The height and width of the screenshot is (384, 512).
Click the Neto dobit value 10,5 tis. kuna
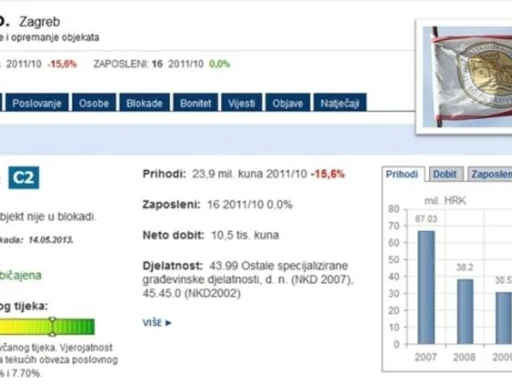245,235
